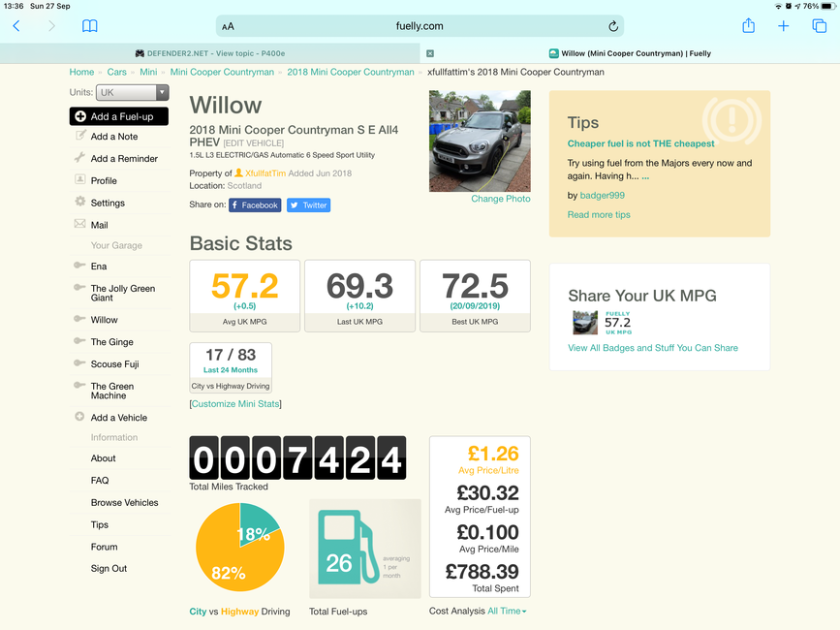Screen dimensions: 840x630
Task: Go to Mini breadcrumb
Action: [x=148, y=72]
